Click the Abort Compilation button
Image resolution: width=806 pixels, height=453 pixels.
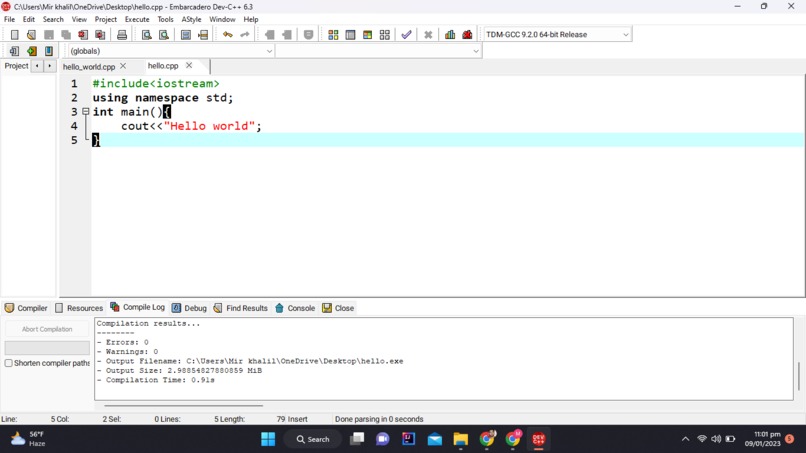(x=47, y=329)
